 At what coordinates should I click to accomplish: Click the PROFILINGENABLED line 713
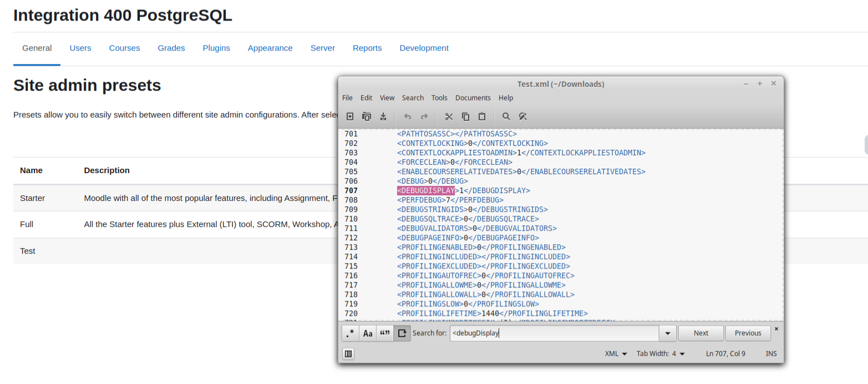pos(481,247)
